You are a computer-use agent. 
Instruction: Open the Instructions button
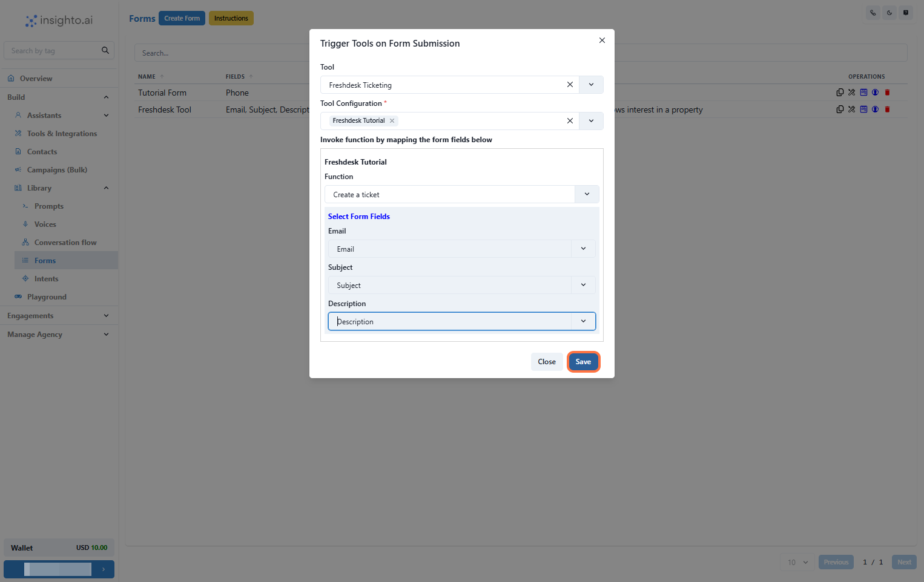click(x=231, y=18)
